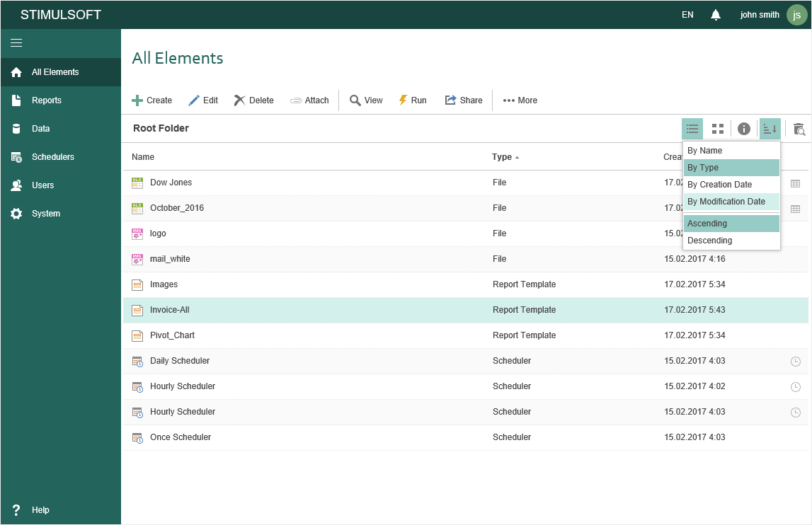
Task: Open System settings section
Action: click(61, 213)
